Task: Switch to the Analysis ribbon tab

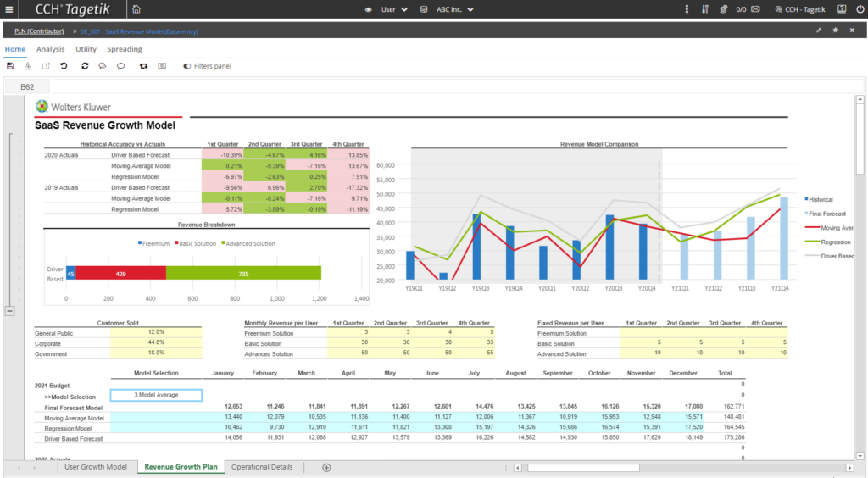Action: pos(50,49)
